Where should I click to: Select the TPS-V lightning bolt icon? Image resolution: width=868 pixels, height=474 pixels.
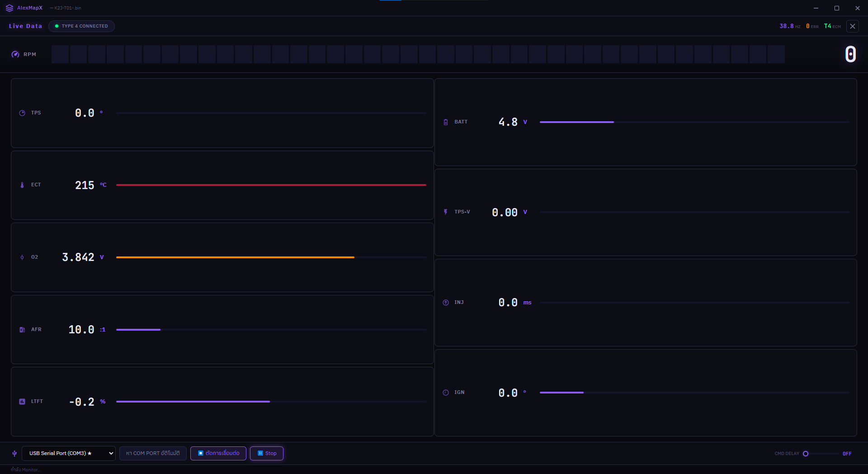tap(446, 212)
